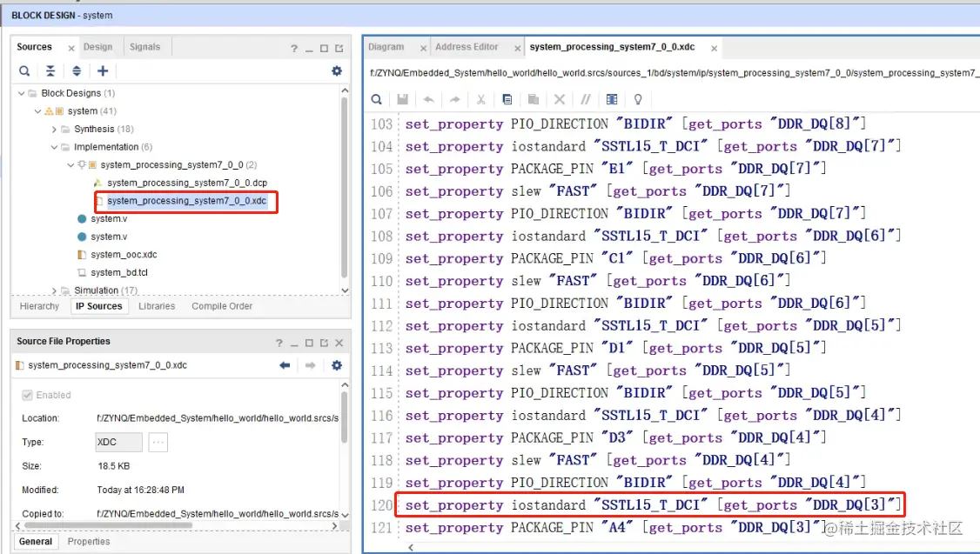This screenshot has width=980, height=554.
Task: Save the XDC file with the disk icon
Action: point(402,99)
